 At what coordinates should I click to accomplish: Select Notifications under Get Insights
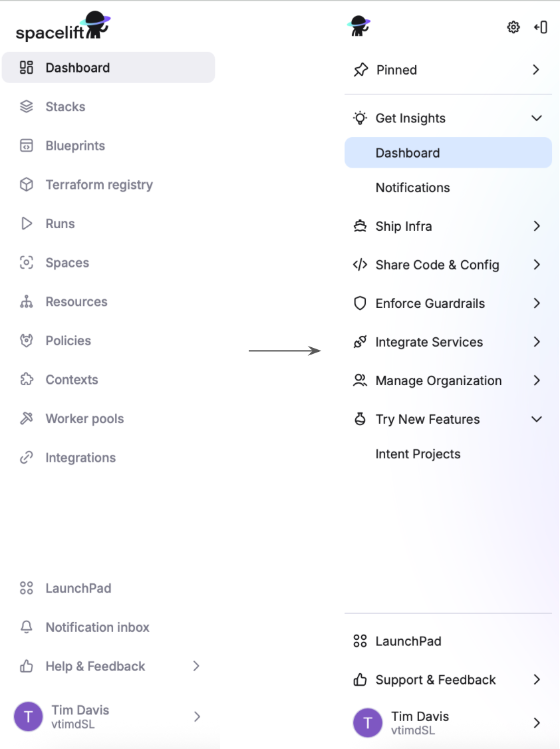448,188
